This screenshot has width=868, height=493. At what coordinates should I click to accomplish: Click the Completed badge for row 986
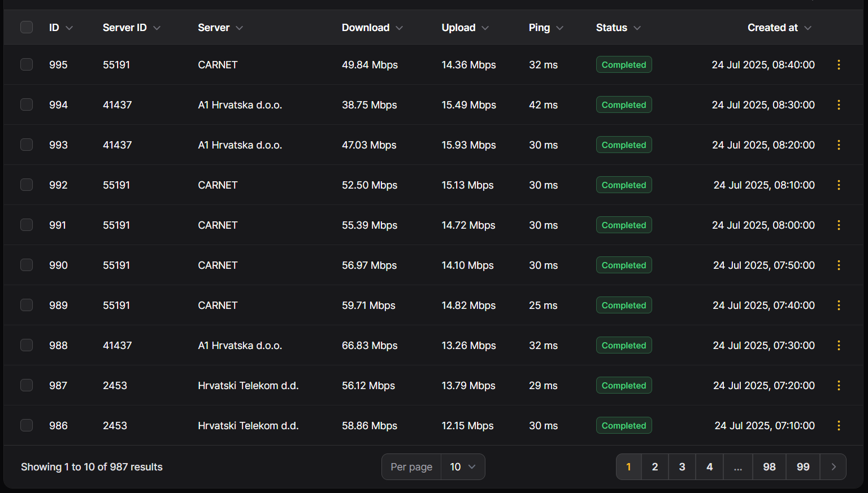point(624,426)
